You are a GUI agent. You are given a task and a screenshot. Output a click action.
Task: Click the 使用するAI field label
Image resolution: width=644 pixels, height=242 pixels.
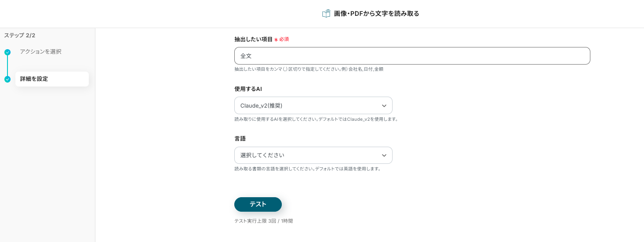click(248, 89)
